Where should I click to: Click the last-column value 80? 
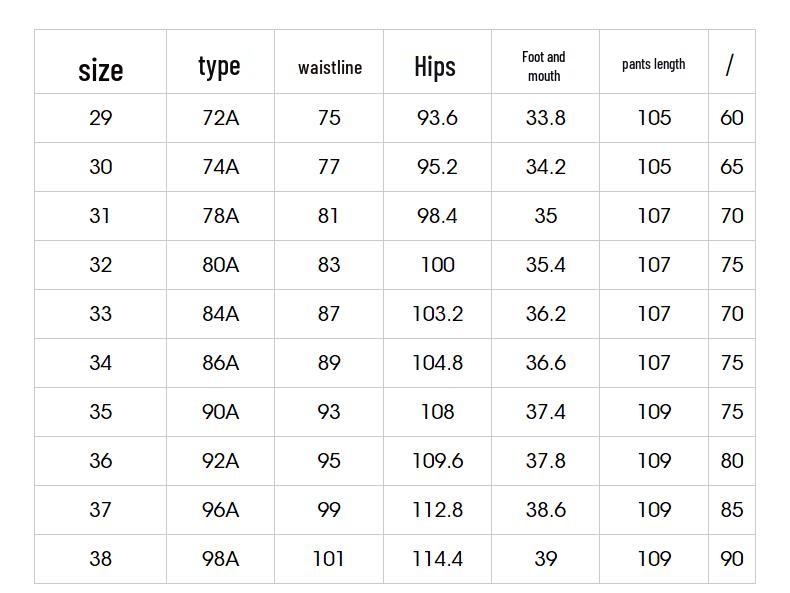point(732,461)
